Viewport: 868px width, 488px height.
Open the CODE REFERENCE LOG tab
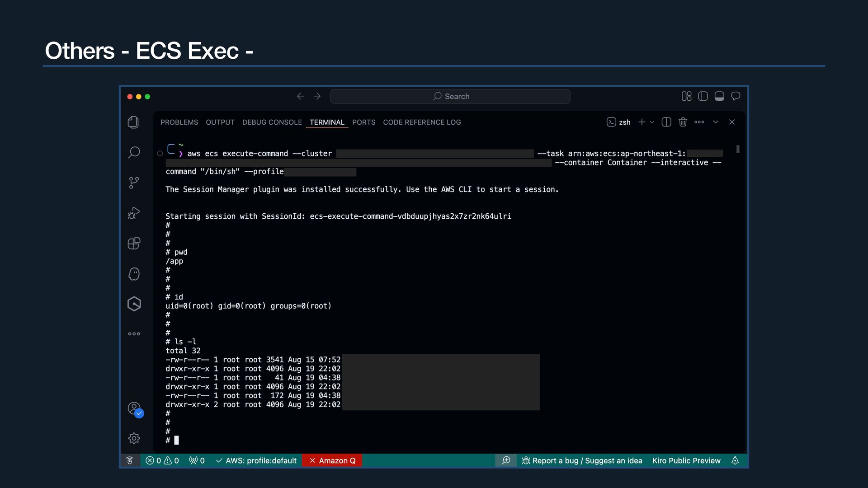(x=422, y=122)
